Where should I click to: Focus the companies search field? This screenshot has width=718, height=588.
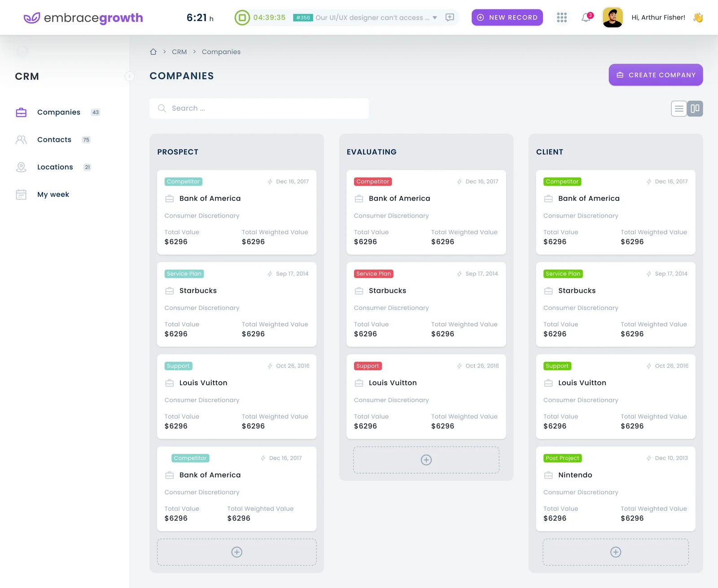259,109
